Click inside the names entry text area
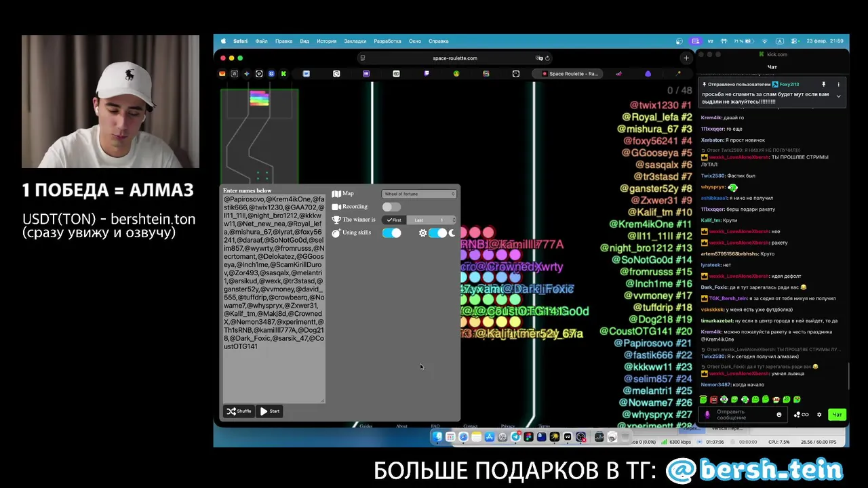 274,298
